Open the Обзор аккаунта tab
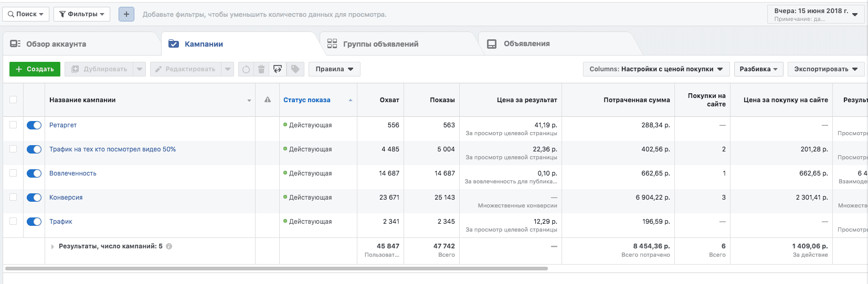Viewport: 868px width, 284px height. pos(56,44)
